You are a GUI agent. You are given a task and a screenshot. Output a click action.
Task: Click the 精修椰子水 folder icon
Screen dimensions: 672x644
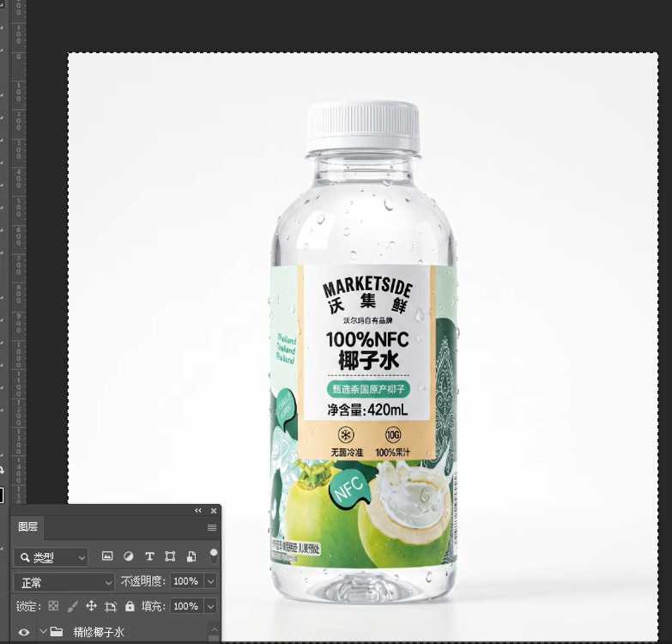tap(57, 631)
